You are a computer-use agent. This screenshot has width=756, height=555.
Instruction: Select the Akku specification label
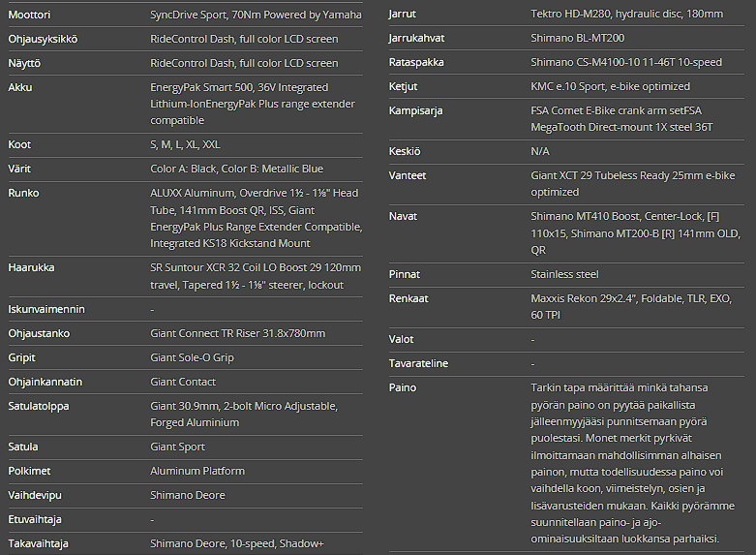(20, 87)
